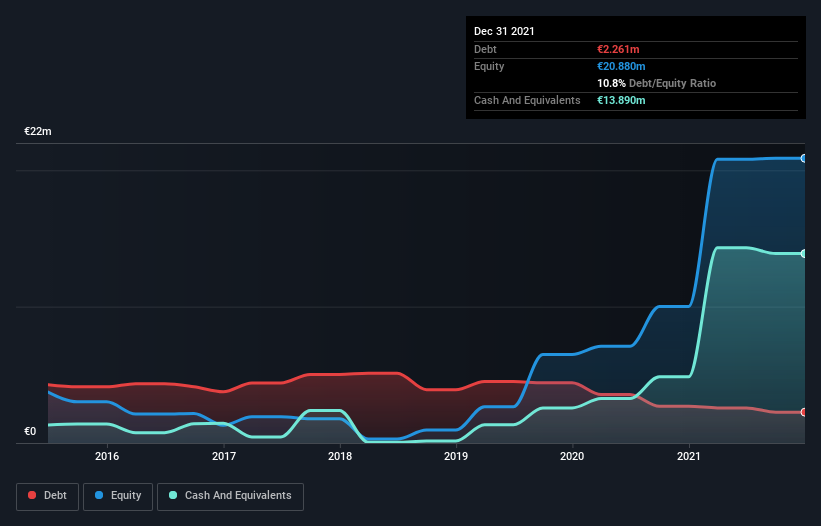821x526 pixels.
Task: Click the 2017 x-axis label
Action: 224,456
